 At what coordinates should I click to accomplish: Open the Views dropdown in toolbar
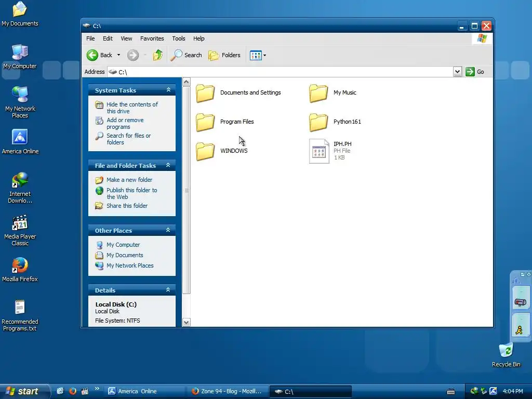(x=258, y=55)
